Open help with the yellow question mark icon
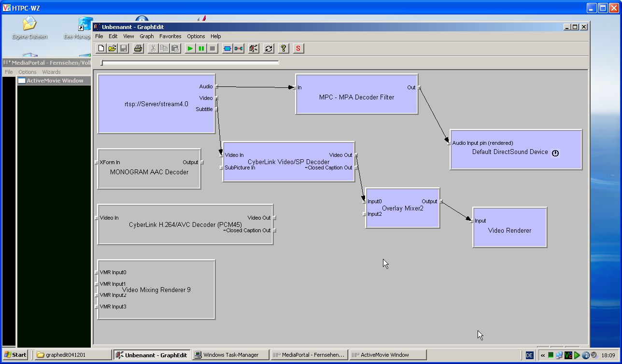This screenshot has width=622, height=364. (283, 48)
